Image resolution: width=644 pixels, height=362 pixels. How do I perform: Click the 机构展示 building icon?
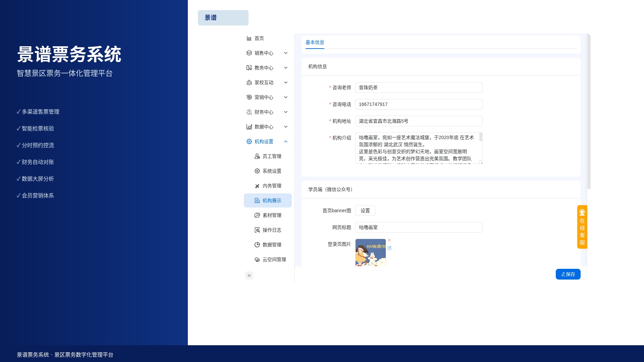[257, 200]
